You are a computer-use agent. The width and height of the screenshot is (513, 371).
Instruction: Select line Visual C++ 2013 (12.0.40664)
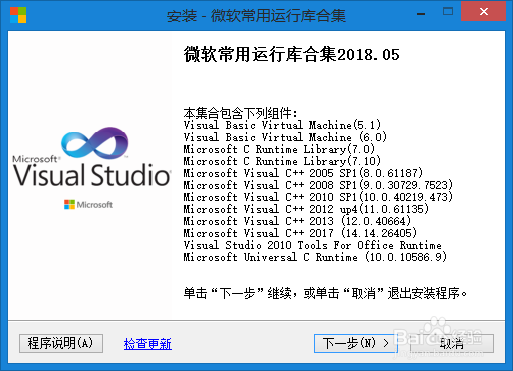tap(297, 221)
